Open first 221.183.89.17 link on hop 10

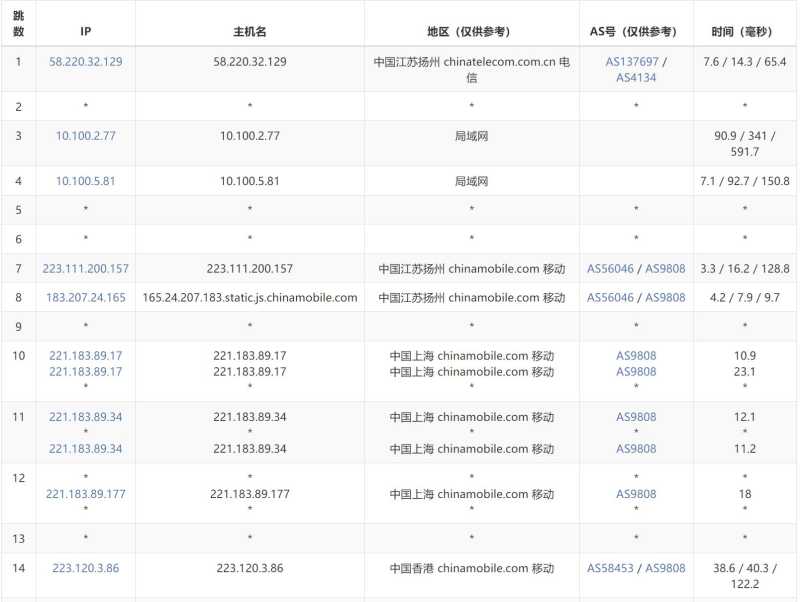86,355
